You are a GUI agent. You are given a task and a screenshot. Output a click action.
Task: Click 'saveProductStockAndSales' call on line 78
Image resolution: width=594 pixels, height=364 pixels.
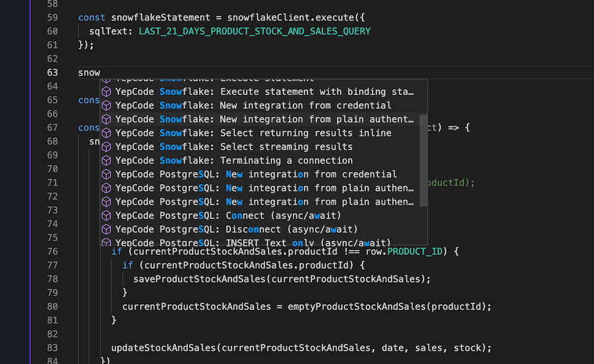[200, 279]
